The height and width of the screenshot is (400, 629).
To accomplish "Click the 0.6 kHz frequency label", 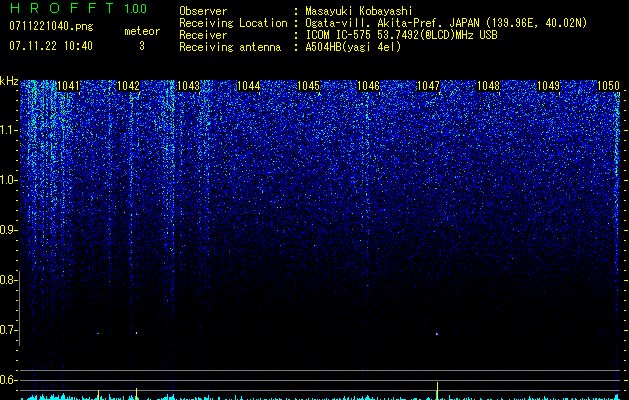I will [8, 380].
